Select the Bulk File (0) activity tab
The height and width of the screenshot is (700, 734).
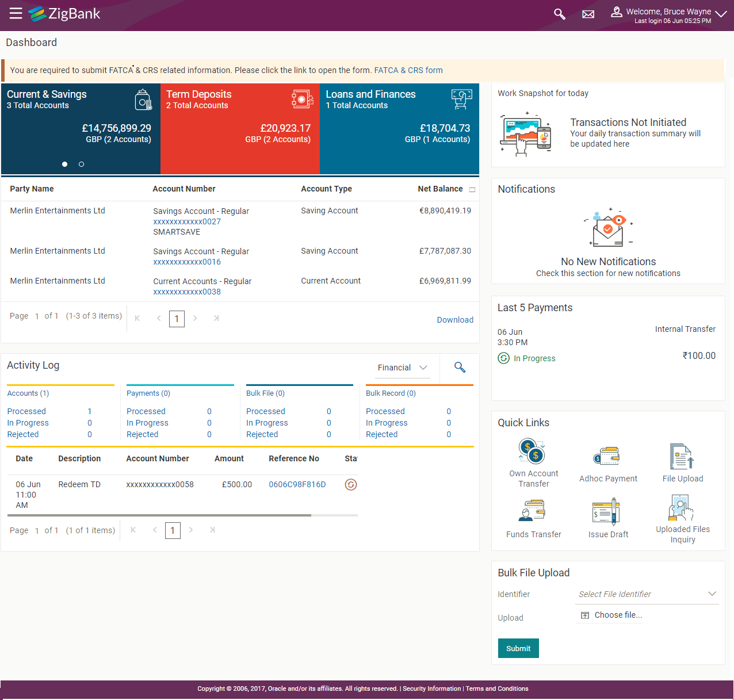click(265, 393)
